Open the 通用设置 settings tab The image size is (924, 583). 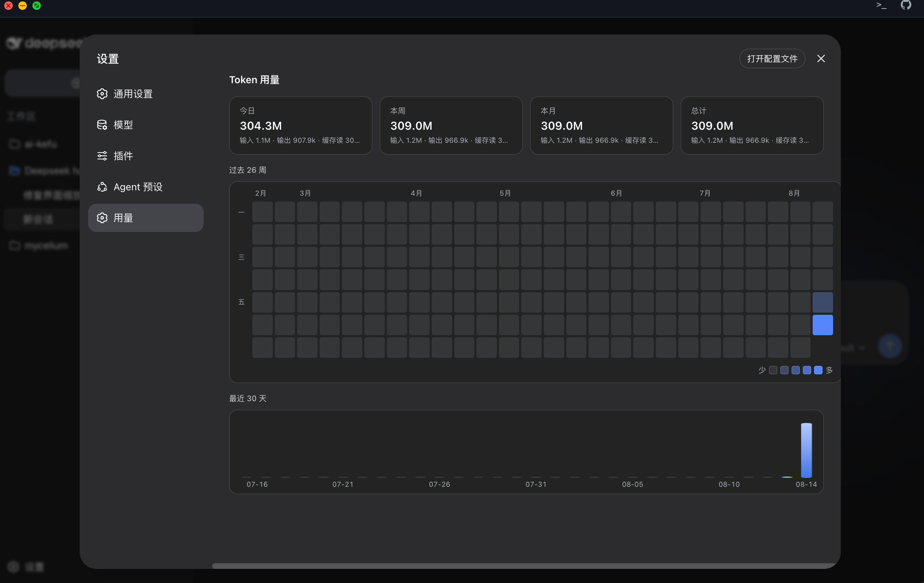(146, 94)
